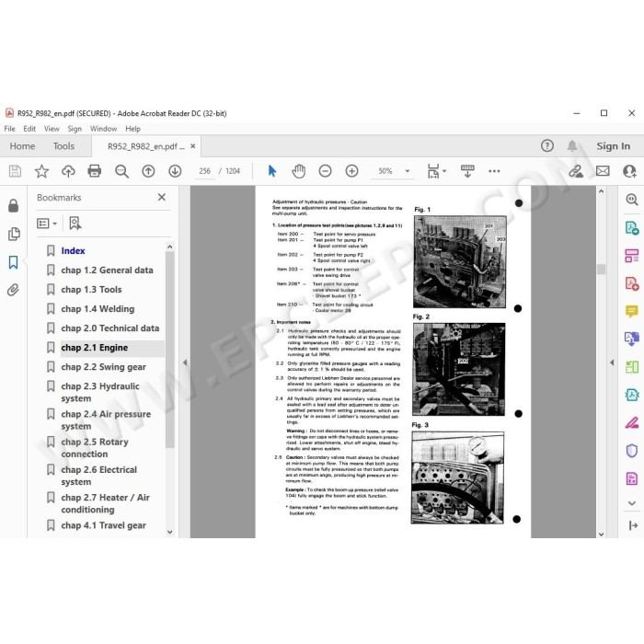
Task: Switch to the Home tab
Action: click(22, 145)
